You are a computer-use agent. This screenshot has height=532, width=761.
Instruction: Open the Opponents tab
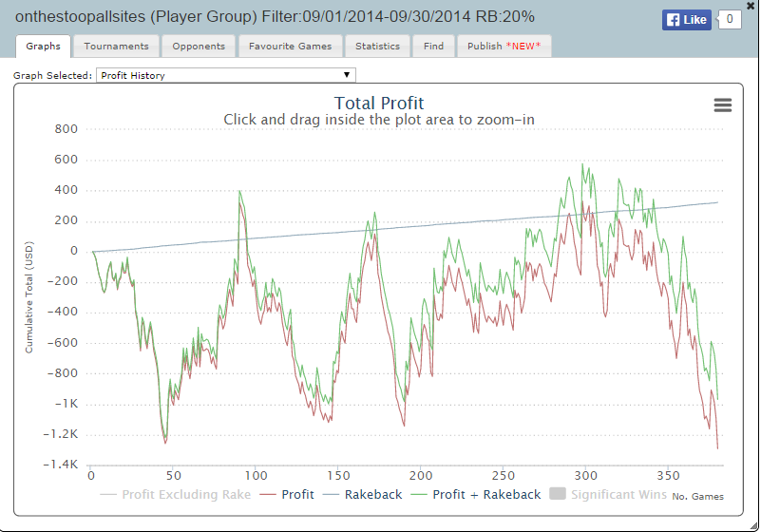coord(199,47)
